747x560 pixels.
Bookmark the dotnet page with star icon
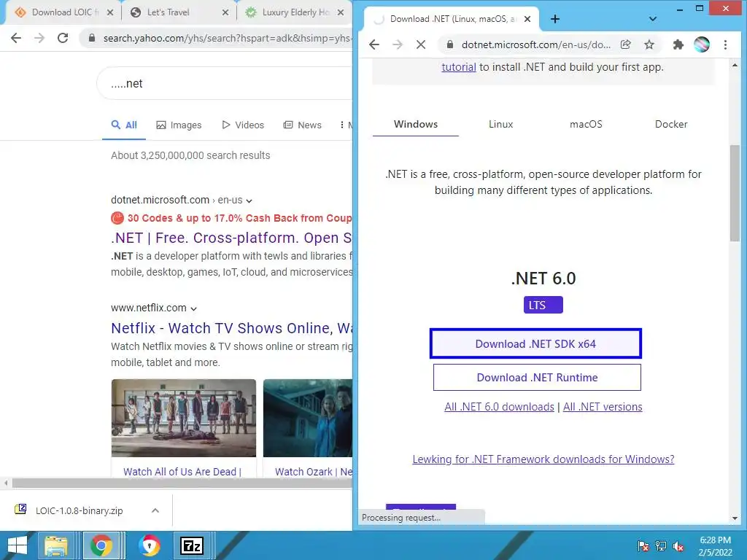[649, 44]
